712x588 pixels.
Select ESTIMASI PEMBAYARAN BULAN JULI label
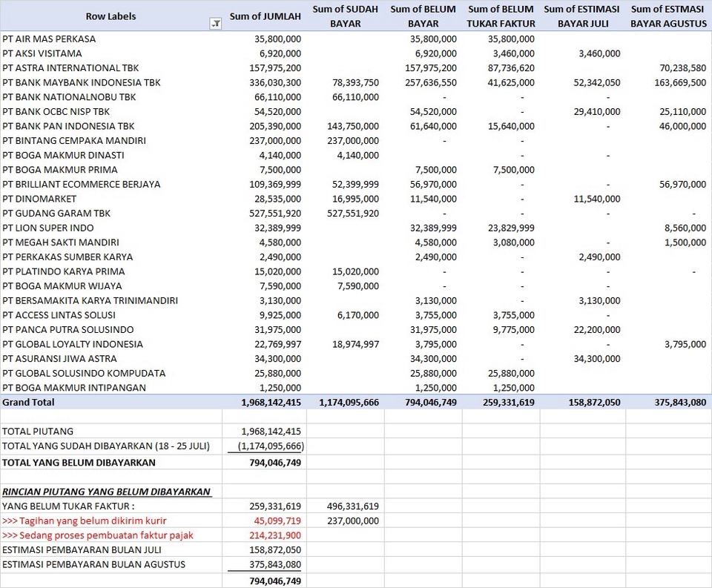(82, 550)
